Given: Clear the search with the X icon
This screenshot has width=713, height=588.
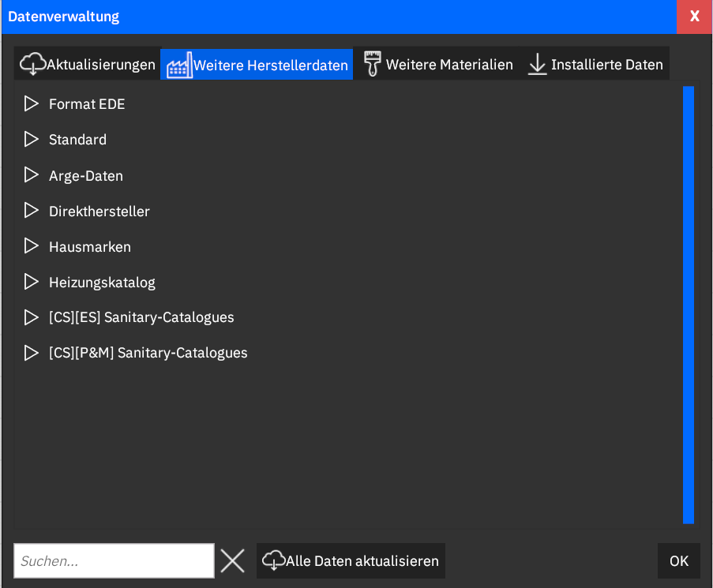Looking at the screenshot, I should click(x=232, y=560).
